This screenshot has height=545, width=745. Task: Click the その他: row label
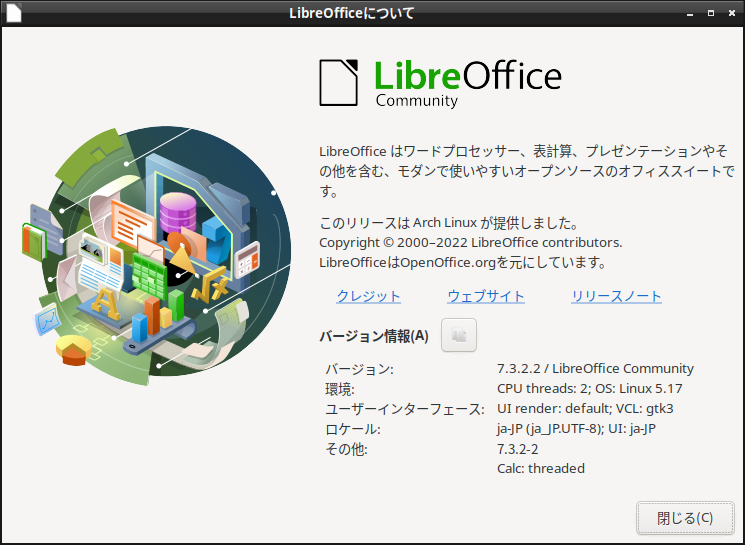(346, 449)
